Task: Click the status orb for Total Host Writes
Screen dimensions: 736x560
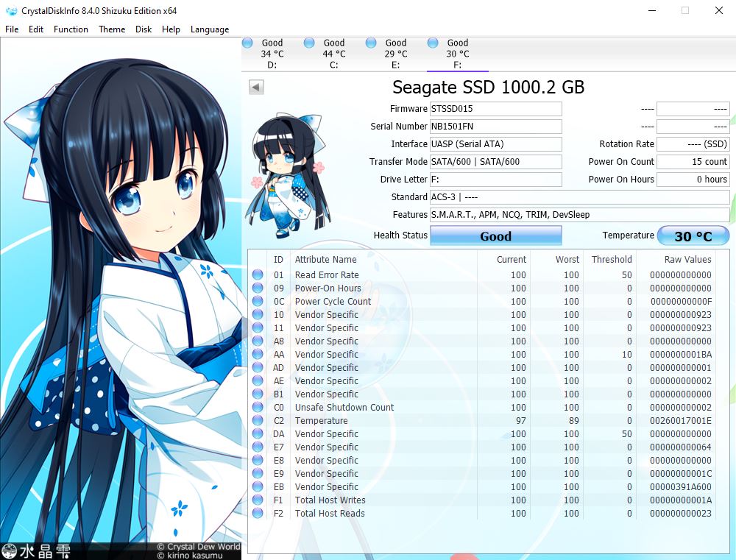Action: pyautogui.click(x=258, y=500)
